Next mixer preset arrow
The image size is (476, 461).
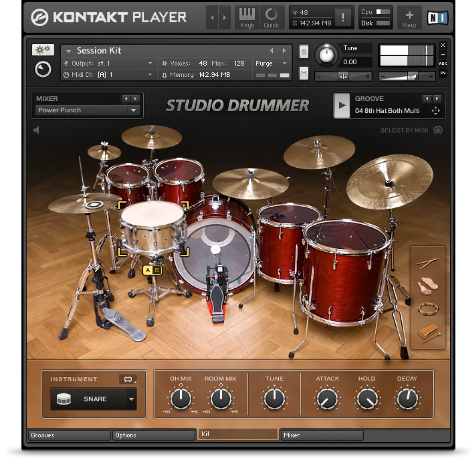coord(136,99)
